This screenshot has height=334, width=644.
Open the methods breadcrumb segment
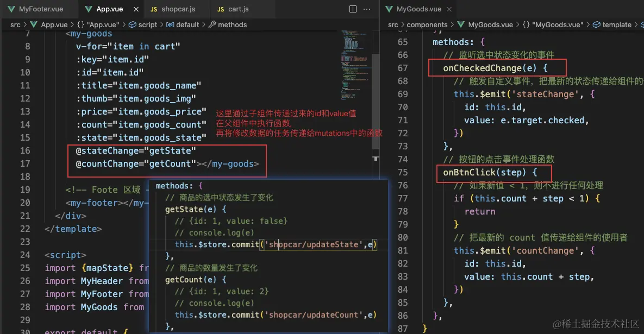(233, 24)
